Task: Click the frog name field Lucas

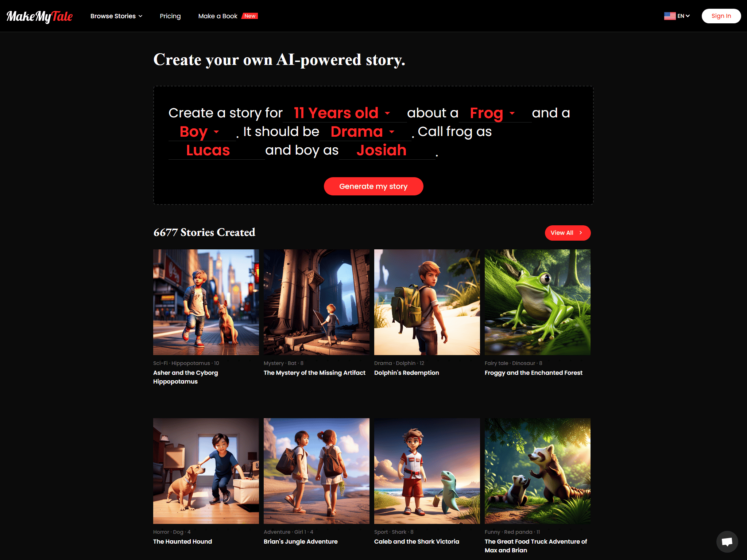Action: [217, 150]
